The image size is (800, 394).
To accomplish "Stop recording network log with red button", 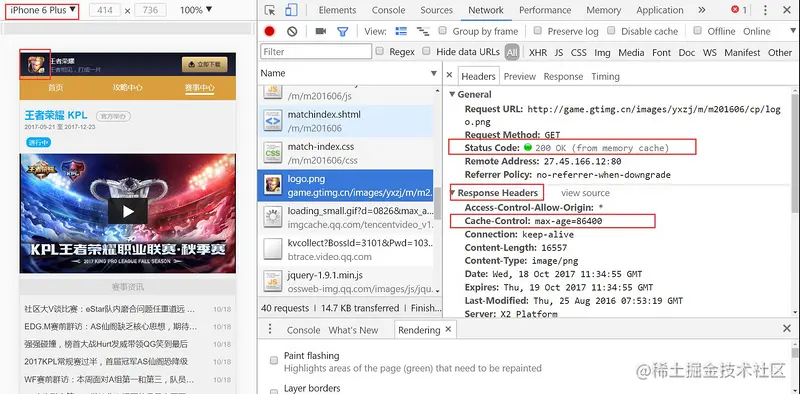I will click(269, 31).
